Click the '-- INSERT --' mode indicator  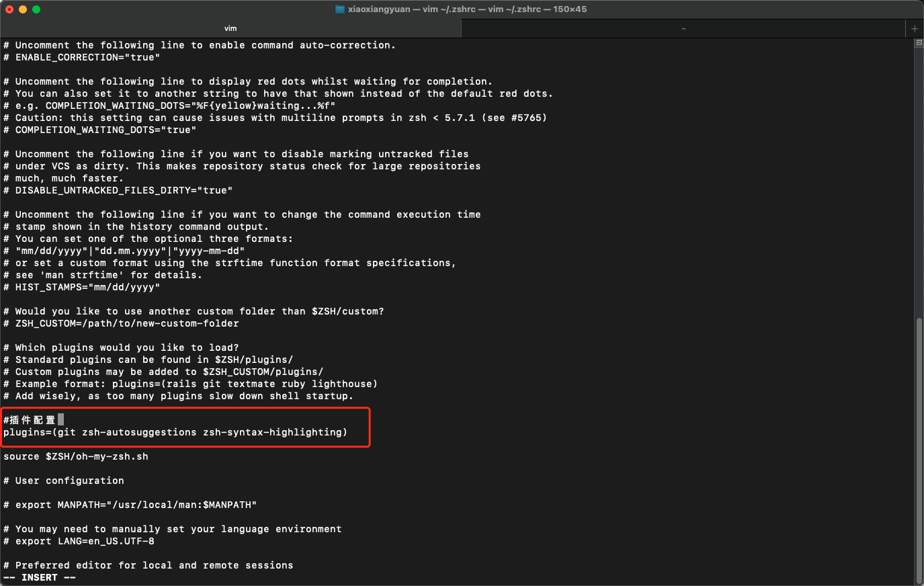(x=40, y=577)
